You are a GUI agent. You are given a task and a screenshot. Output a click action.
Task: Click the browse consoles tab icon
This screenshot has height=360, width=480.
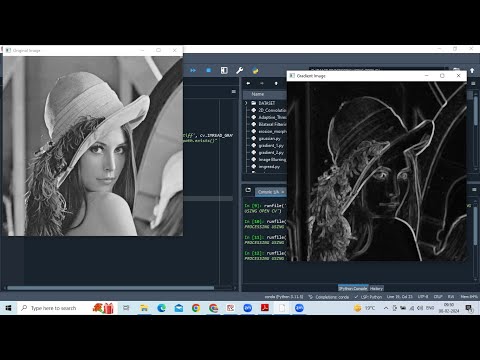pos(248,190)
